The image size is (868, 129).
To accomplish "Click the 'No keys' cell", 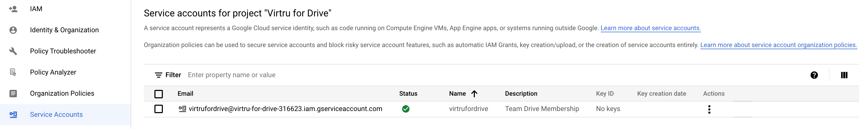I will [x=608, y=109].
